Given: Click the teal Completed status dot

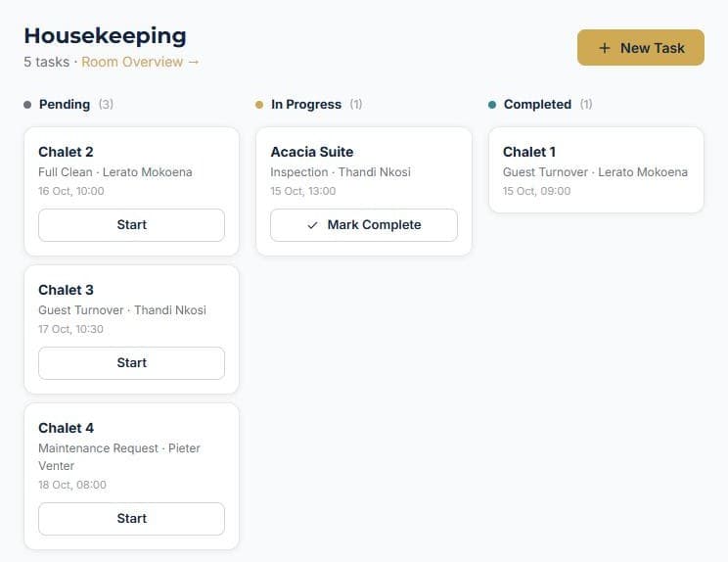Looking at the screenshot, I should click(492, 105).
